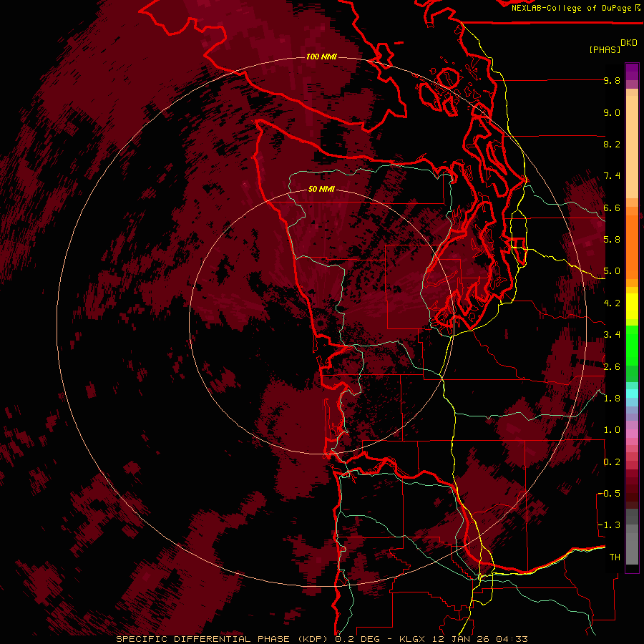Select the "0.2" color scale value
644x644 pixels.
click(x=612, y=462)
